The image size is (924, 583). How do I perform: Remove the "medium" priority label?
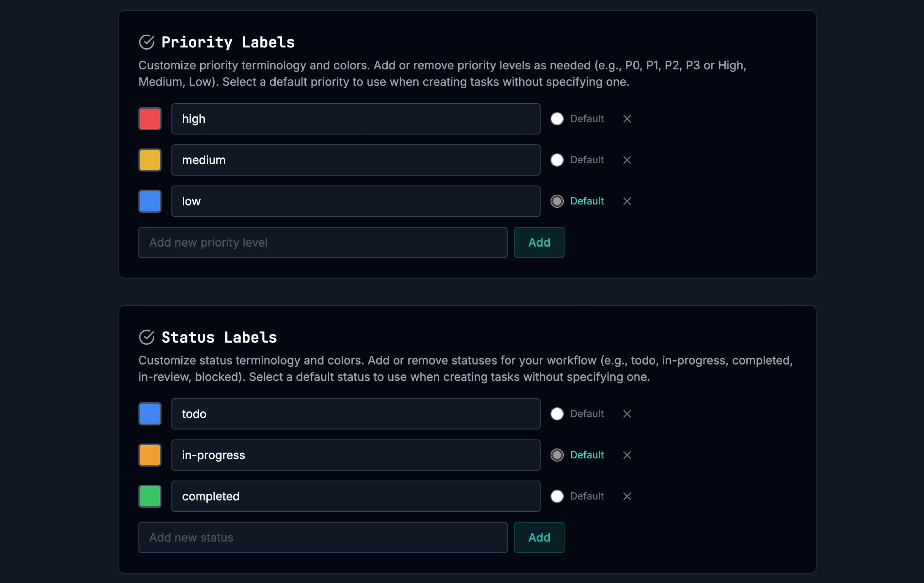pos(627,160)
